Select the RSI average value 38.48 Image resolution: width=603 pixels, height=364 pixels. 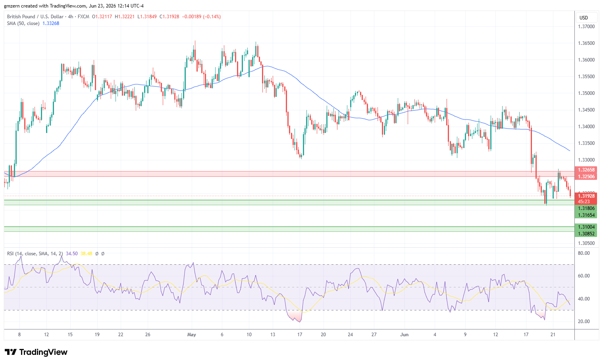(x=86, y=254)
